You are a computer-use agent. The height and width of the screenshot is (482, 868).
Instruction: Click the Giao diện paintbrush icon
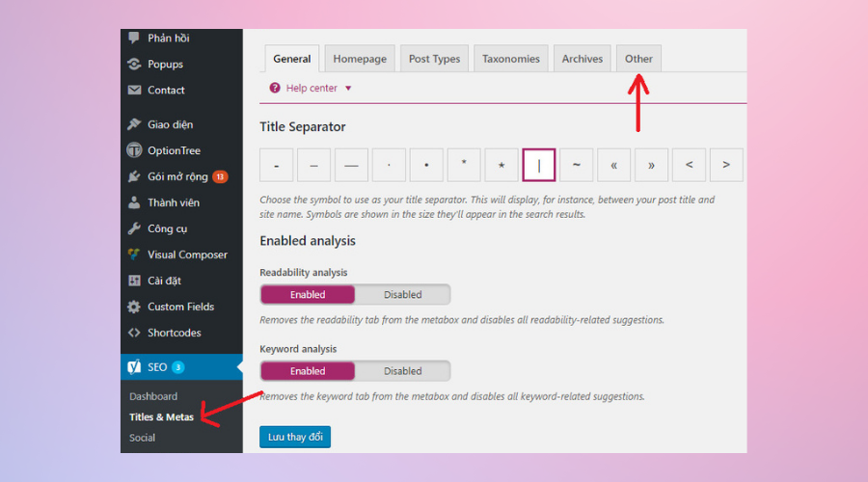click(x=134, y=124)
